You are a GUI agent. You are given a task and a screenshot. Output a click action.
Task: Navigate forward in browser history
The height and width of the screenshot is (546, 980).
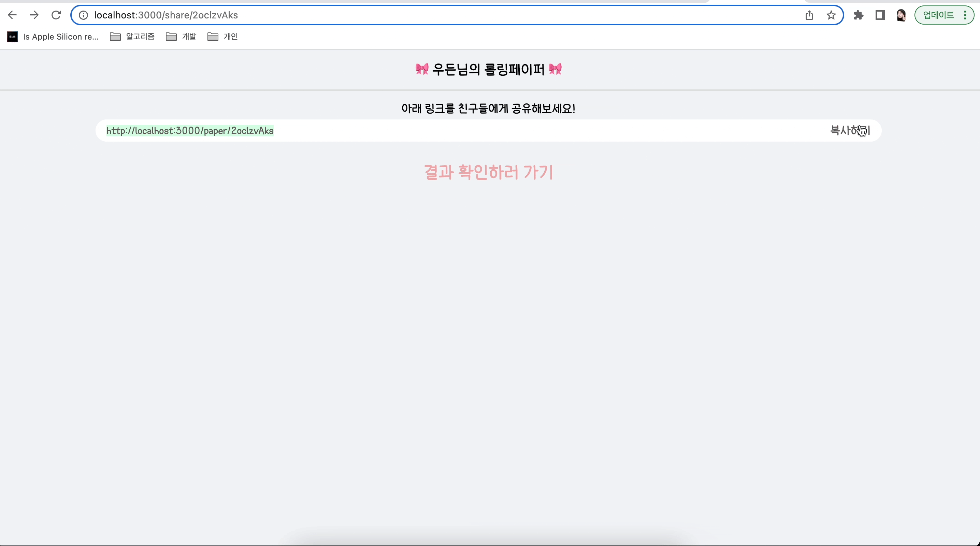pos(34,15)
